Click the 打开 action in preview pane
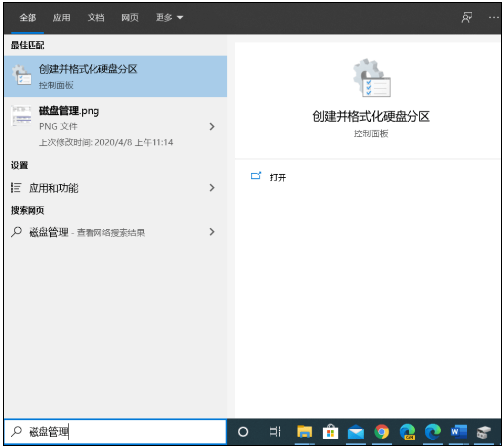The width and height of the screenshot is (504, 448). 278,177
